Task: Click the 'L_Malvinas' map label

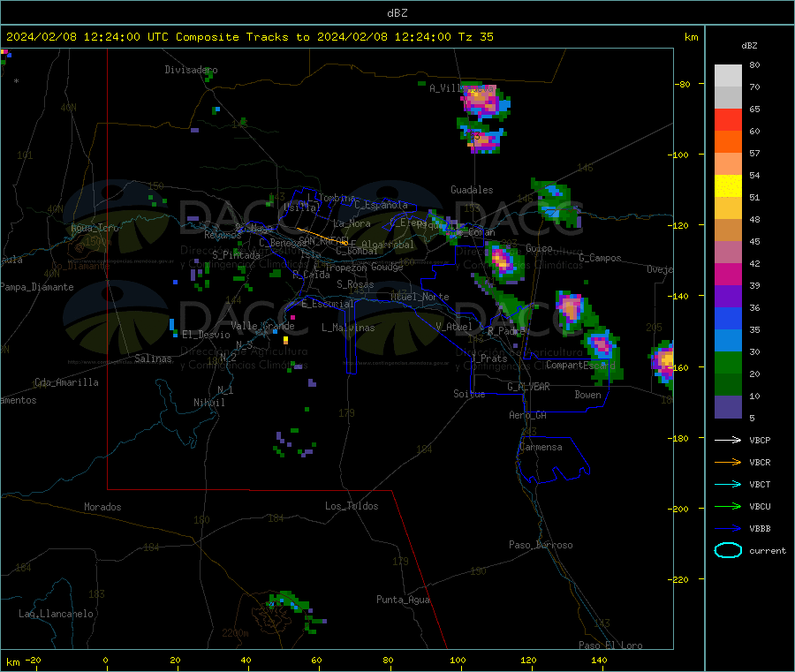Action: [348, 328]
